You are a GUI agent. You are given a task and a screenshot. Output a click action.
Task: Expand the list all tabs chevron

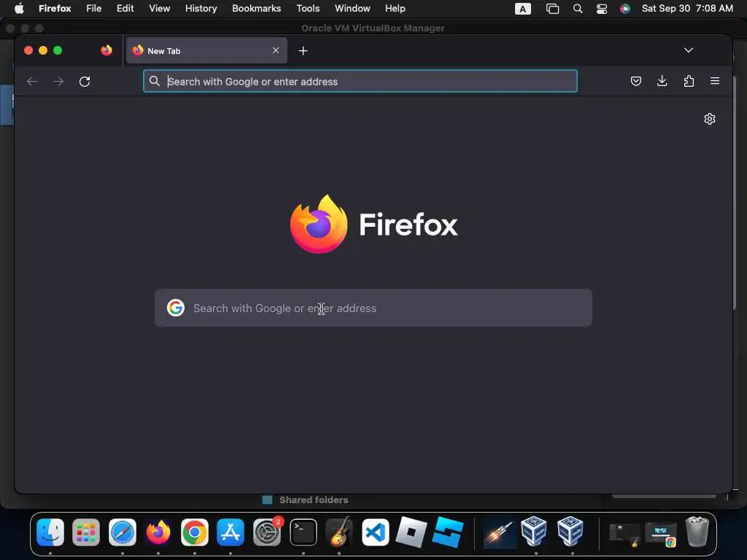pos(689,50)
